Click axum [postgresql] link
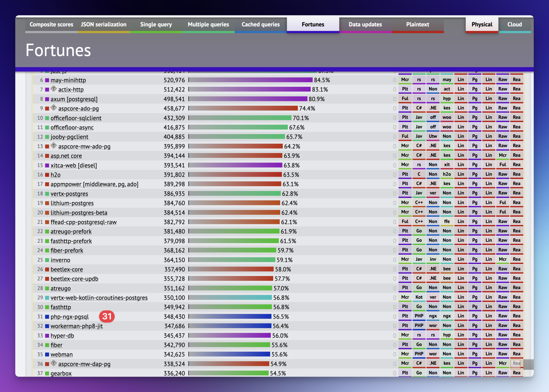The image size is (549, 392). [x=74, y=99]
